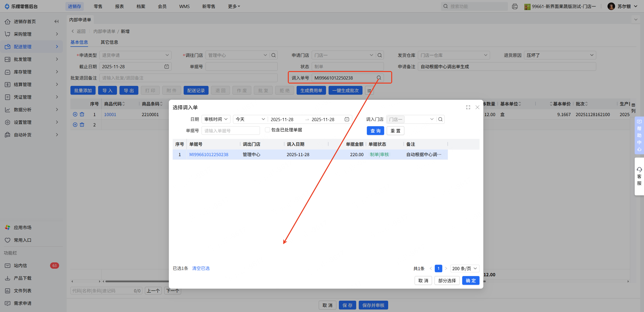Open 站内信 messages in sidebar
Image resolution: width=644 pixels, height=312 pixels.
pos(20,265)
